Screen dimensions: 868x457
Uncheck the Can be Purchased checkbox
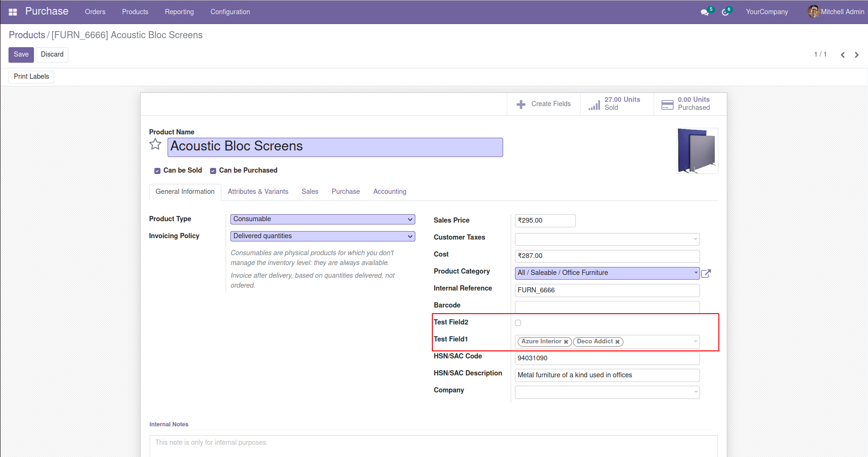coord(213,171)
